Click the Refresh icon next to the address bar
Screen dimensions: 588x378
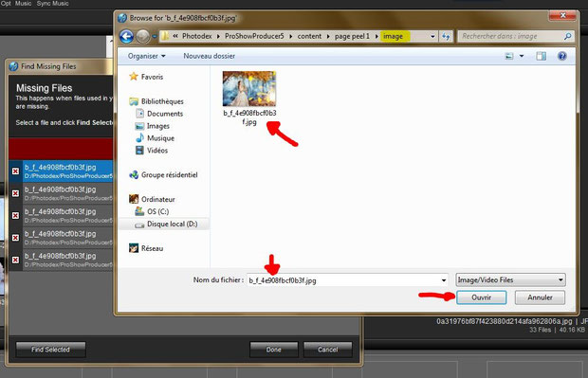coord(446,36)
